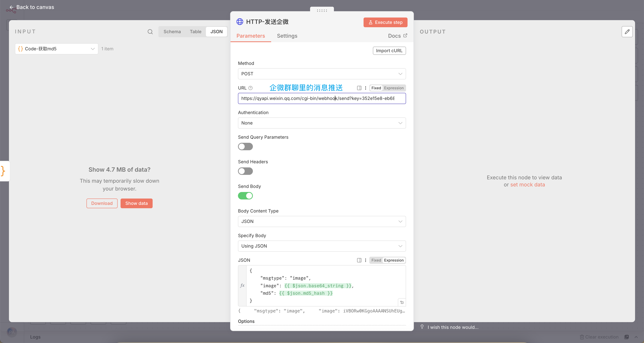Open the JSON field three-dot options menu

tap(365, 260)
